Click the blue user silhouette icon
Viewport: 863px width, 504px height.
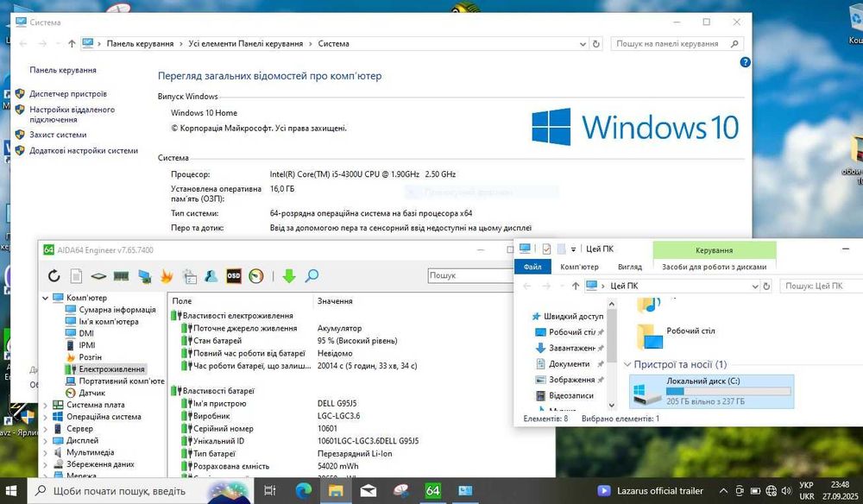tap(211, 275)
